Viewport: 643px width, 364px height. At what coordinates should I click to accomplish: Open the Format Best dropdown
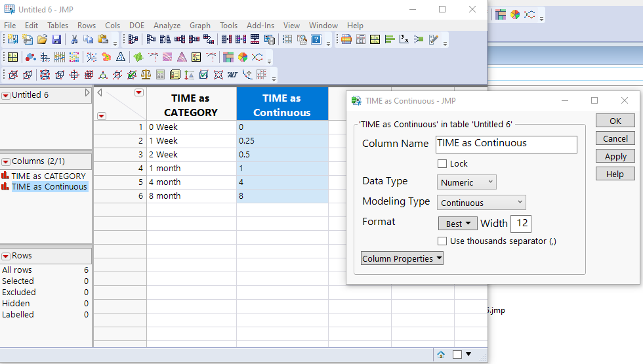pos(457,224)
